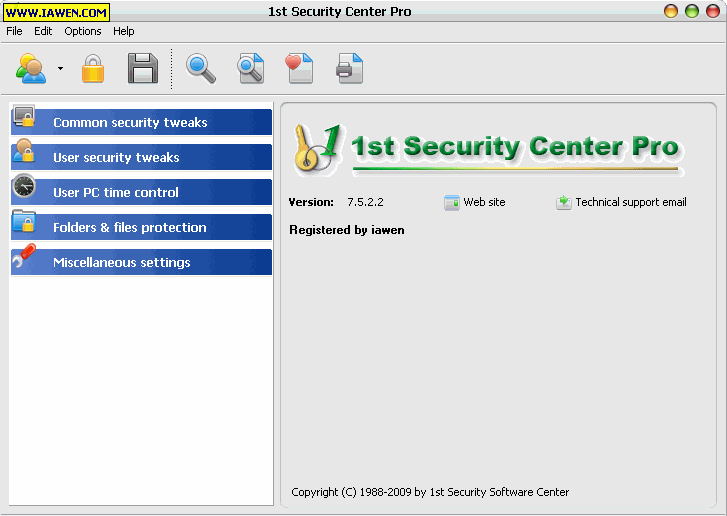Open the Options menu
Image resolution: width=727 pixels, height=516 pixels.
pyautogui.click(x=83, y=31)
